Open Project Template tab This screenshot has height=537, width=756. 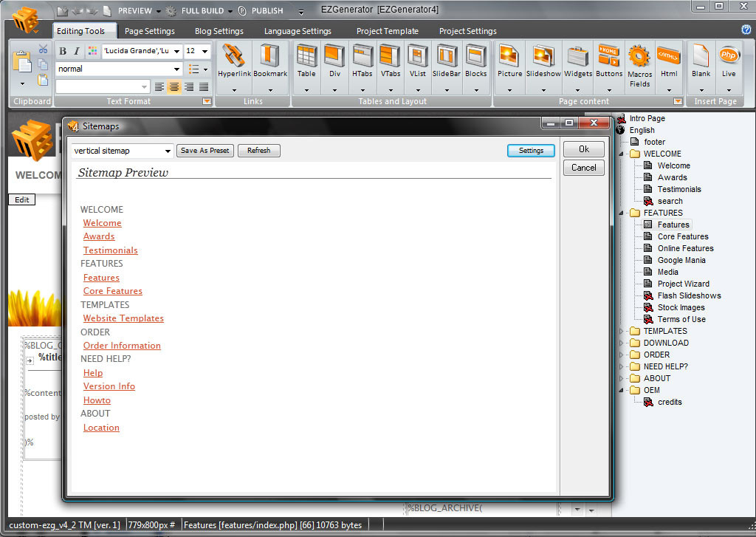coord(387,31)
